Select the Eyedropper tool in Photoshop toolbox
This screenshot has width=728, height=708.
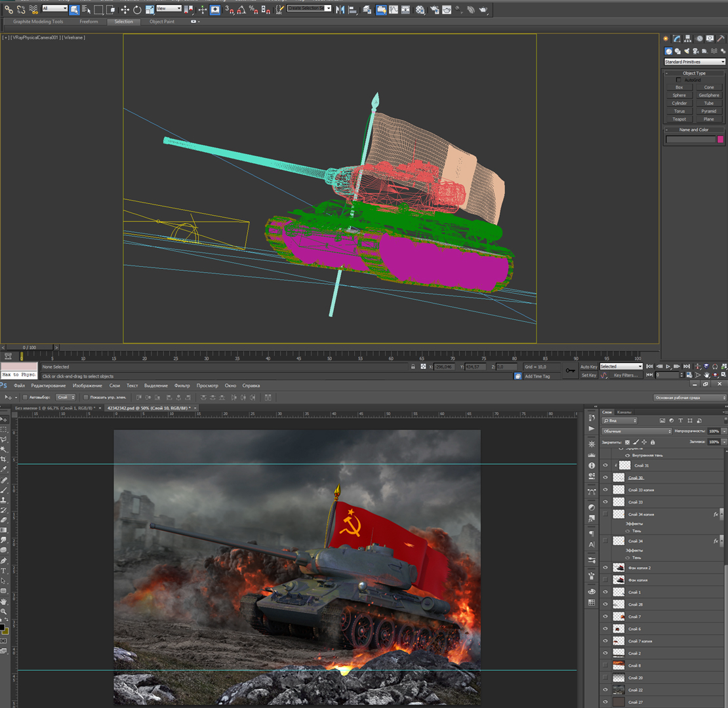[x=4, y=469]
